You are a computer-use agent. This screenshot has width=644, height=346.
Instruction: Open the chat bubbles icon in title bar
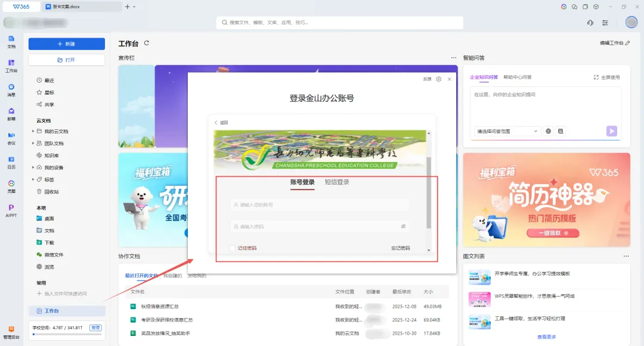pyautogui.click(x=574, y=7)
